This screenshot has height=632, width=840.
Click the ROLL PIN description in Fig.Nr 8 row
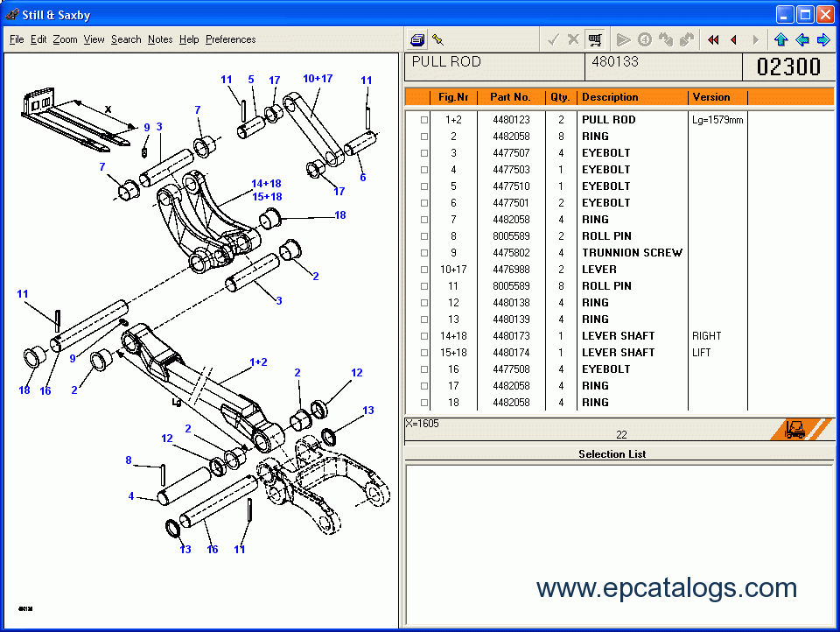(606, 236)
